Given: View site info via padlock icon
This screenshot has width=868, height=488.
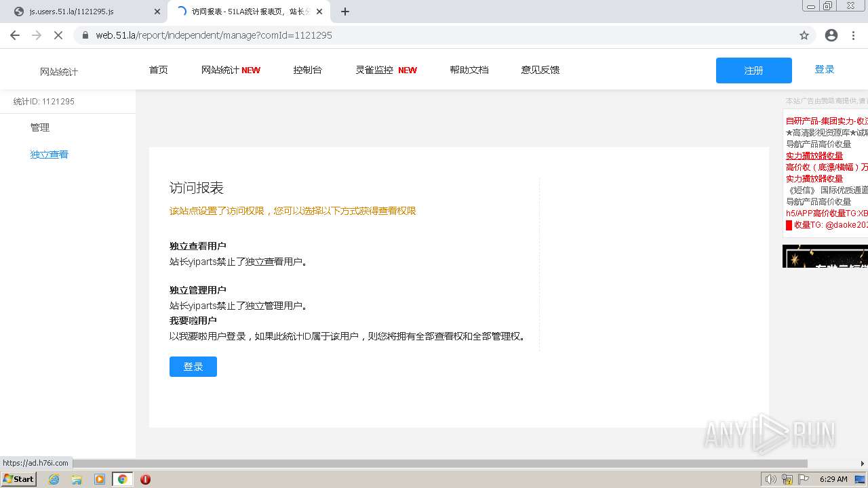Looking at the screenshot, I should [x=85, y=35].
